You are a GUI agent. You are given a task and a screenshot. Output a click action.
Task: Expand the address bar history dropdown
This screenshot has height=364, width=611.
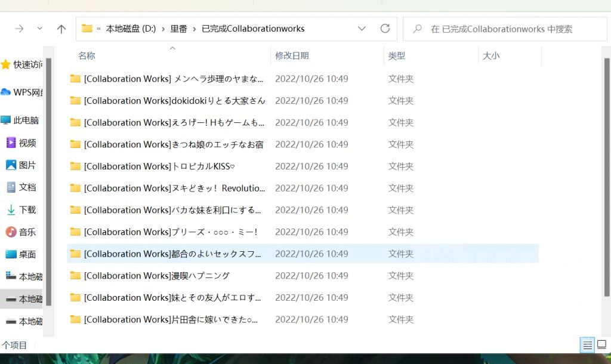pos(362,29)
